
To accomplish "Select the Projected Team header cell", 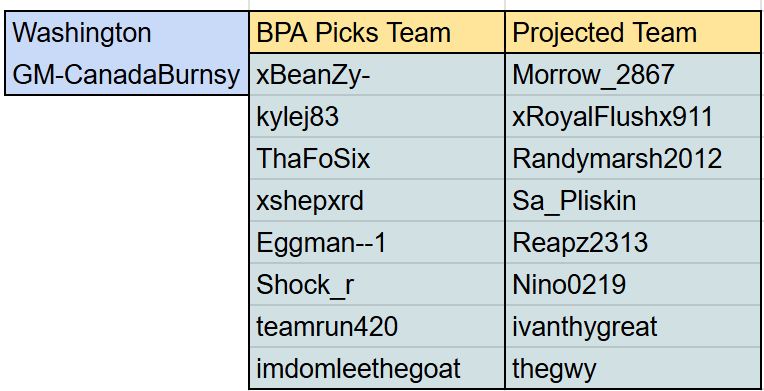I will [x=632, y=32].
